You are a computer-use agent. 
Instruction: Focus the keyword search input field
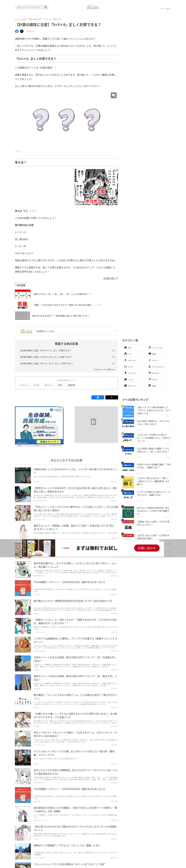(x=30, y=7)
